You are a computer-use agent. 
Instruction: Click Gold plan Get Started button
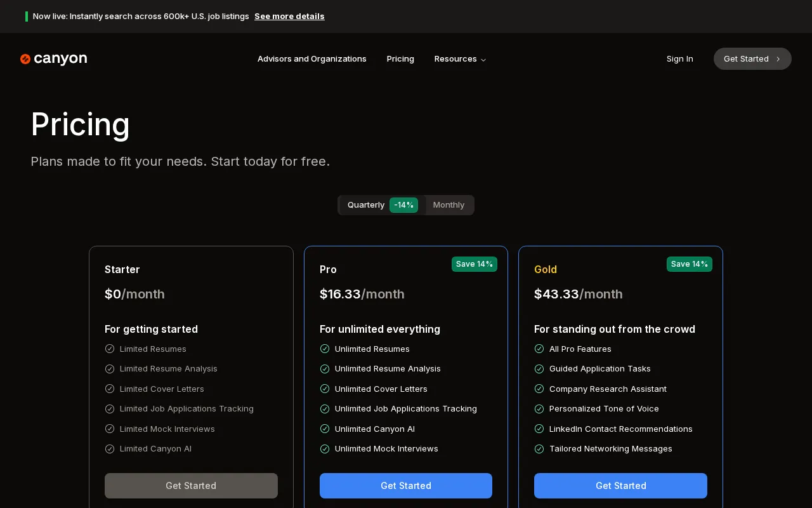[x=620, y=486]
